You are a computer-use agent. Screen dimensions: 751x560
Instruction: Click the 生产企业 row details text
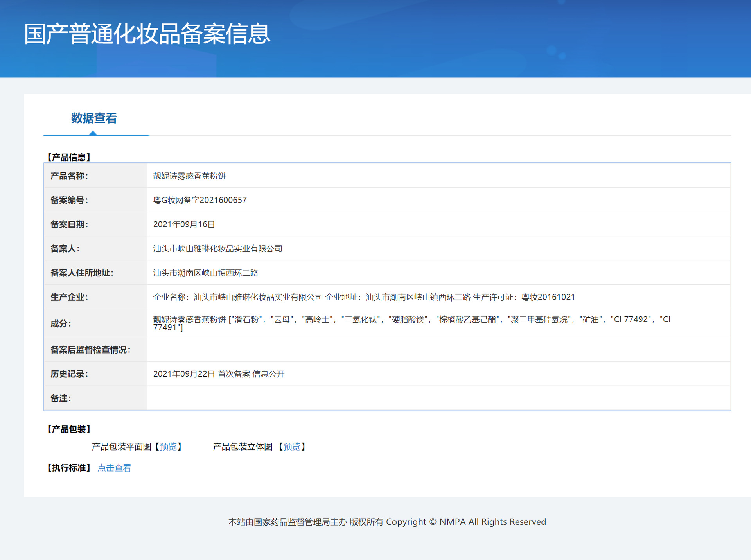coord(364,297)
